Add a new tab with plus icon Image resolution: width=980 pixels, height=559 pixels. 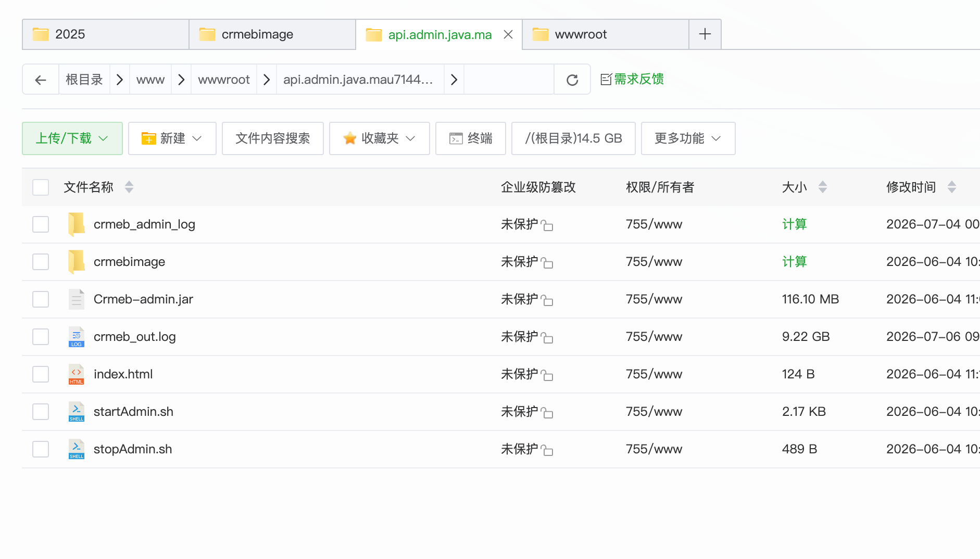pos(705,34)
